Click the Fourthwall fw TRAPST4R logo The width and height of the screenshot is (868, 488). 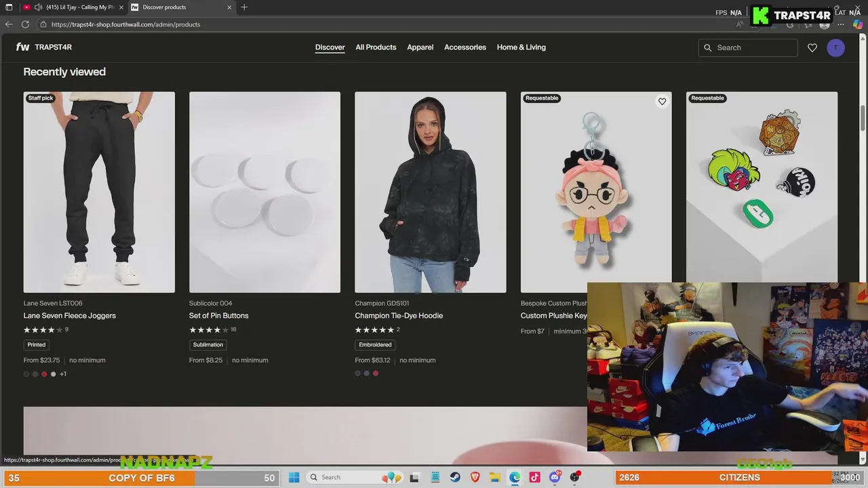click(x=44, y=47)
